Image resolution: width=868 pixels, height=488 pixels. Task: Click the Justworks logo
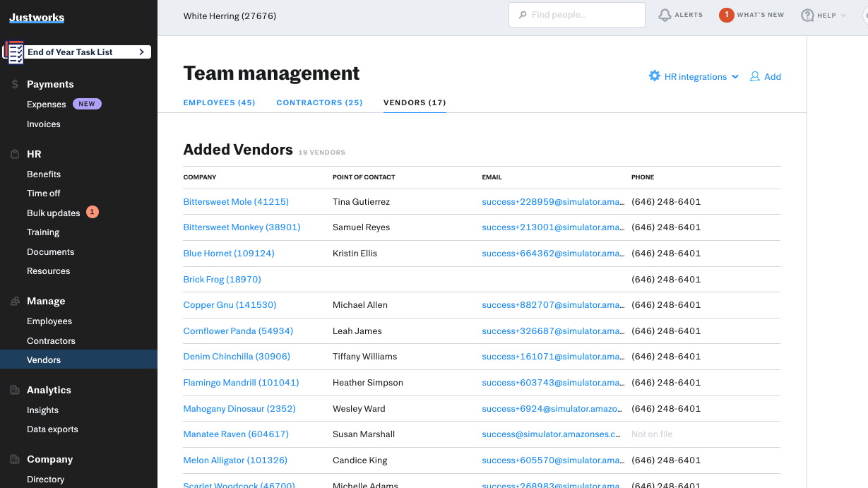click(37, 18)
